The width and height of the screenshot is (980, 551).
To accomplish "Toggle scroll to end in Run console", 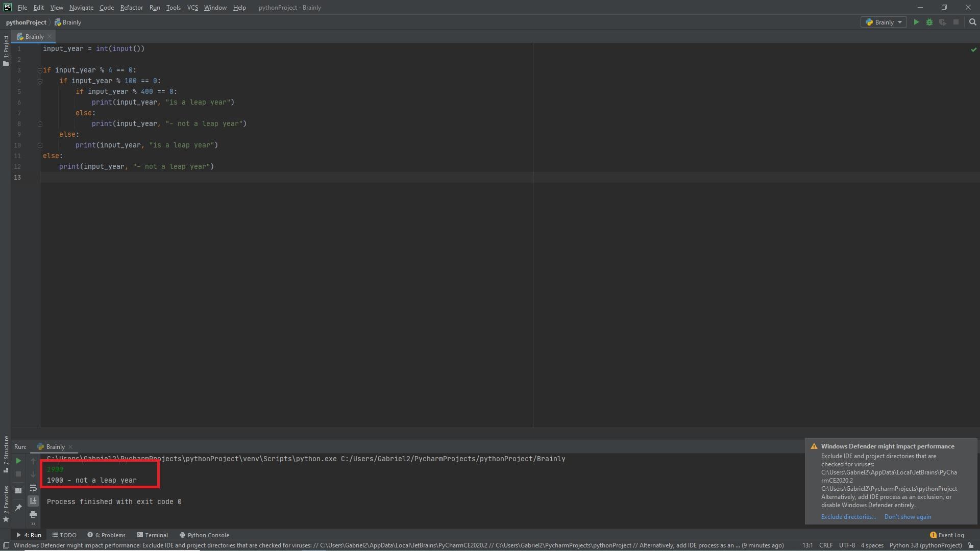I will [33, 501].
